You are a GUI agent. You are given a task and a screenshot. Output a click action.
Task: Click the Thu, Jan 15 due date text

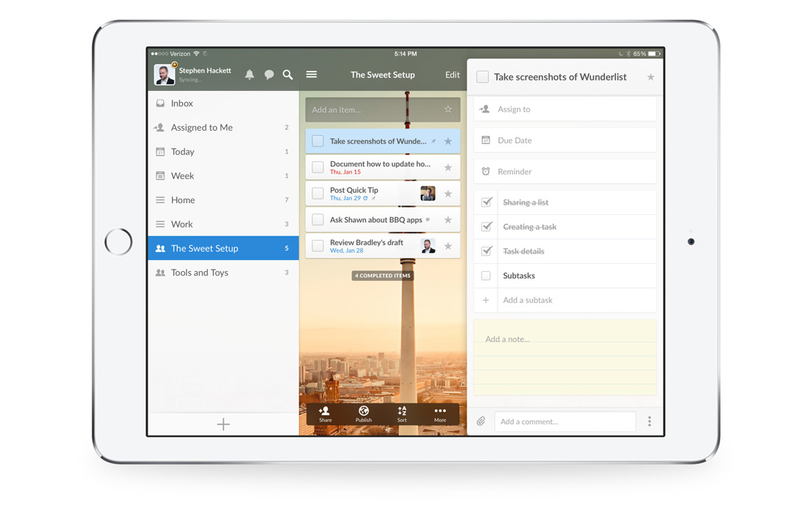(345, 172)
